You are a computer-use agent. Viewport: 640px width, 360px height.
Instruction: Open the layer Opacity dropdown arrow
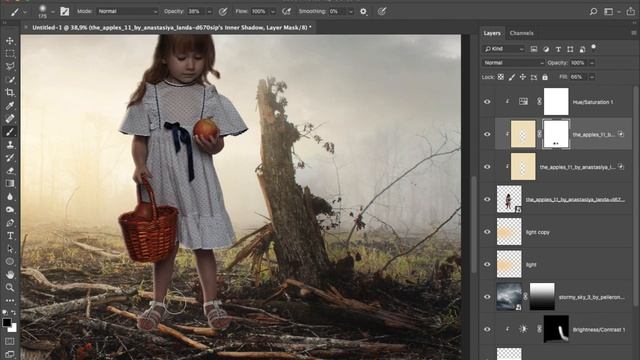click(x=592, y=63)
